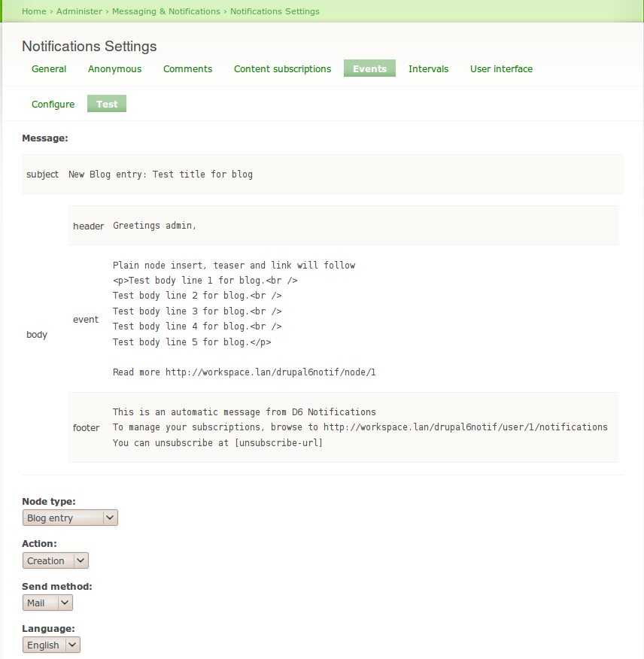This screenshot has height=659, width=644.
Task: Open the Language dropdown showing English
Action: pos(50,645)
